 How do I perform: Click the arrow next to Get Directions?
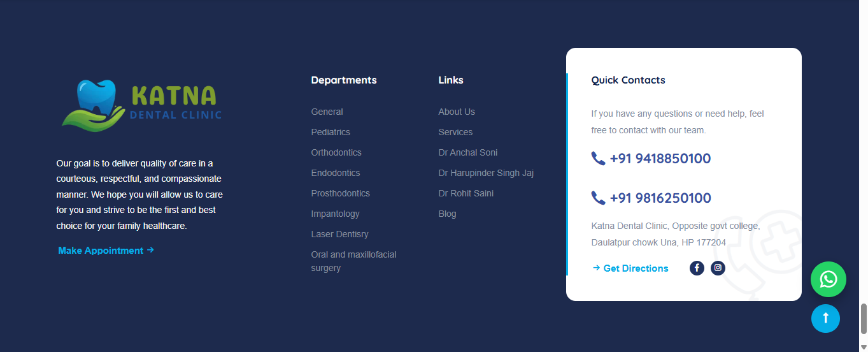point(596,268)
